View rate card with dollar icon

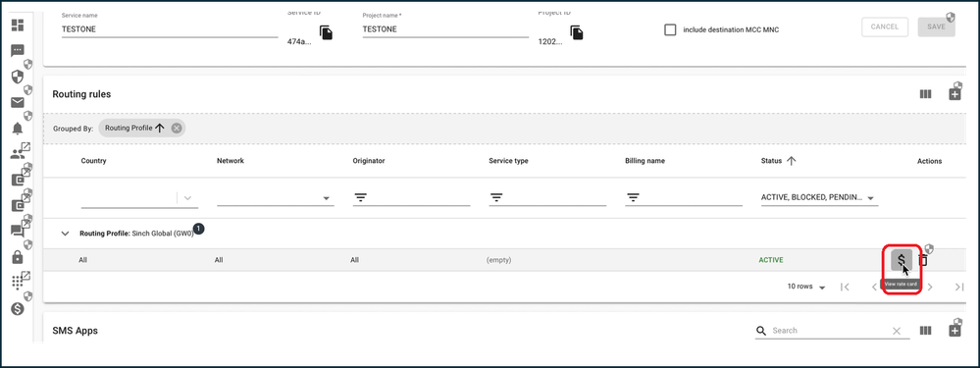pyautogui.click(x=902, y=260)
